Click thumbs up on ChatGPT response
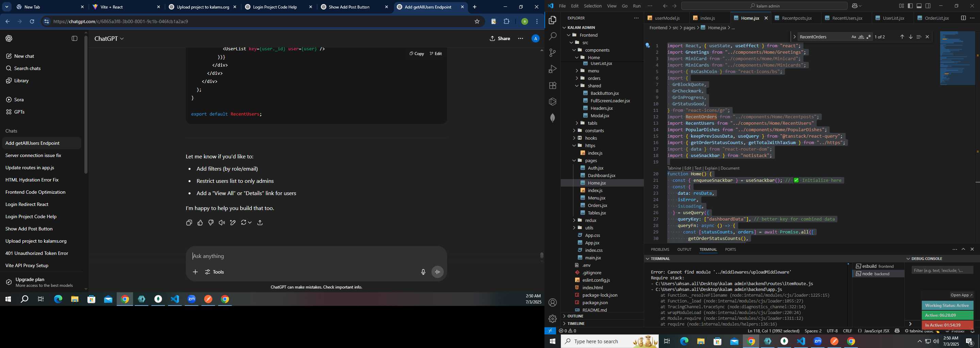The width and height of the screenshot is (980, 348). click(200, 223)
